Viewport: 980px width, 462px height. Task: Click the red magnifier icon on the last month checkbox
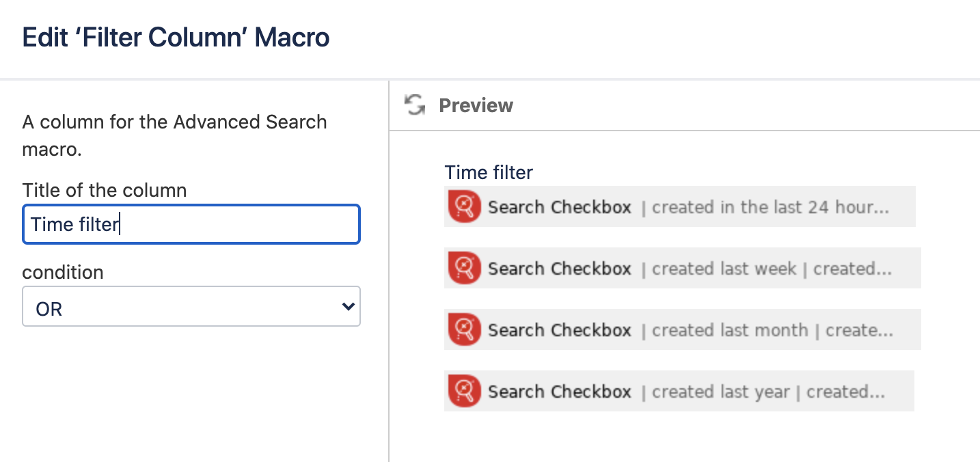tap(463, 329)
